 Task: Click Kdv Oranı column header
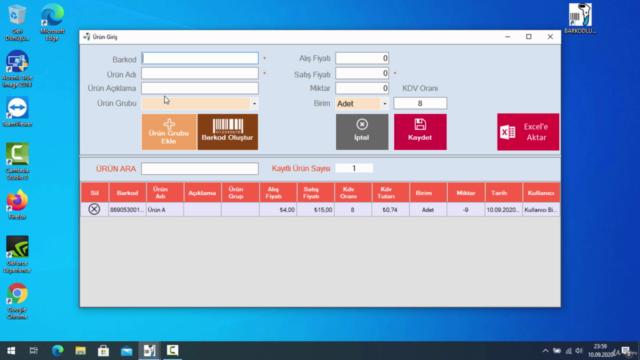coord(353,193)
